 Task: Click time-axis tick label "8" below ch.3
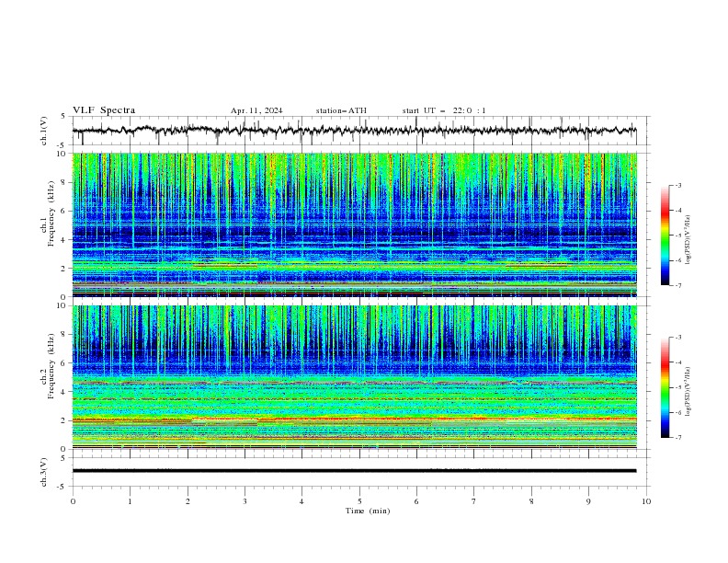tap(531, 501)
